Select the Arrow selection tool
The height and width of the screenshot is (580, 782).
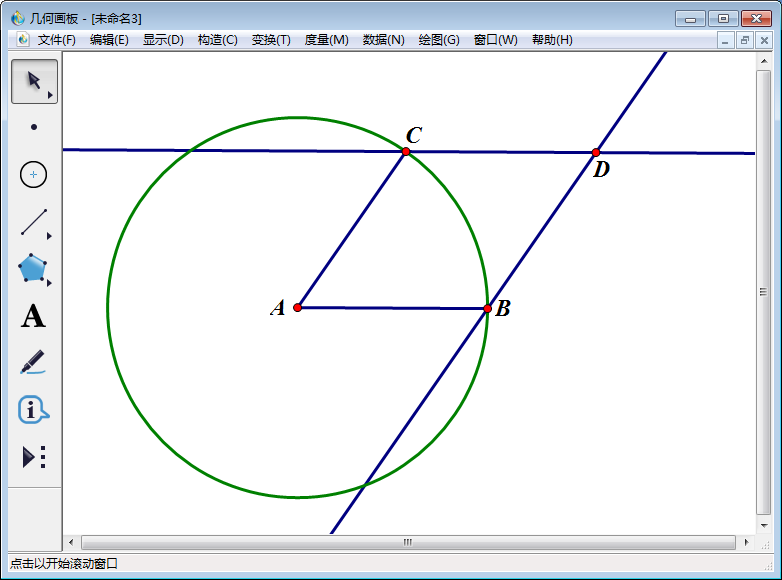click(34, 81)
